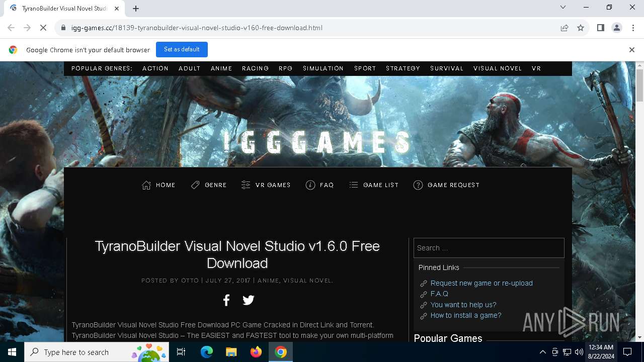The width and height of the screenshot is (644, 362).
Task: Click VISUAL NOVEL category under post title
Action: click(307, 281)
